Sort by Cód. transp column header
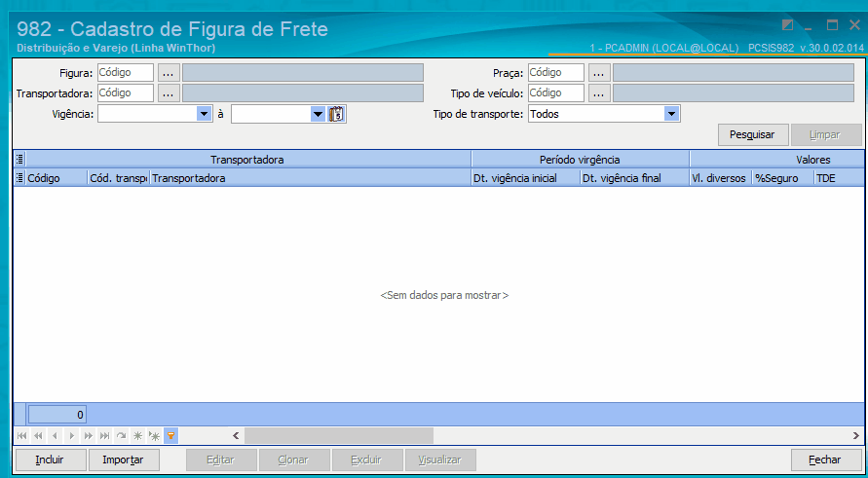This screenshot has height=478, width=868. click(119, 178)
